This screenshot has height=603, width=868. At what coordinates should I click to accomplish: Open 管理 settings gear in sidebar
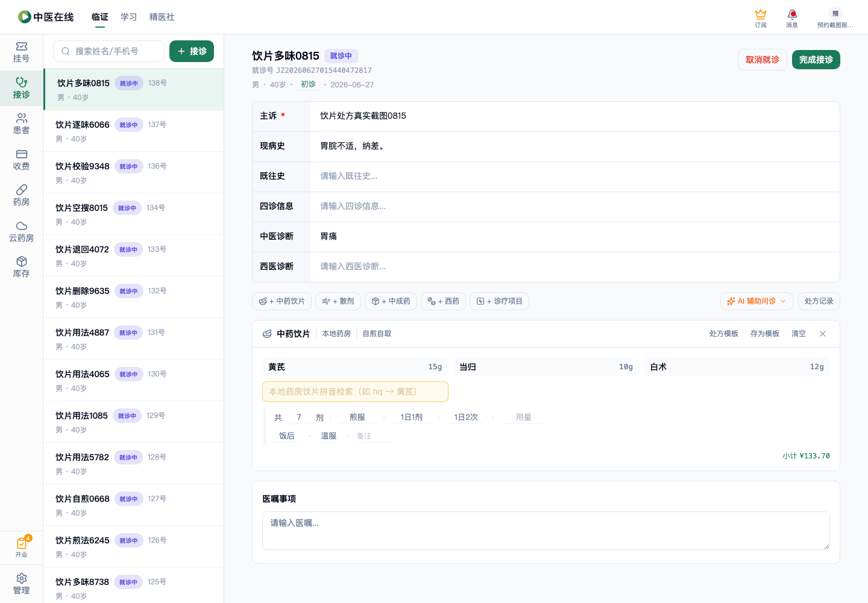pos(21,584)
